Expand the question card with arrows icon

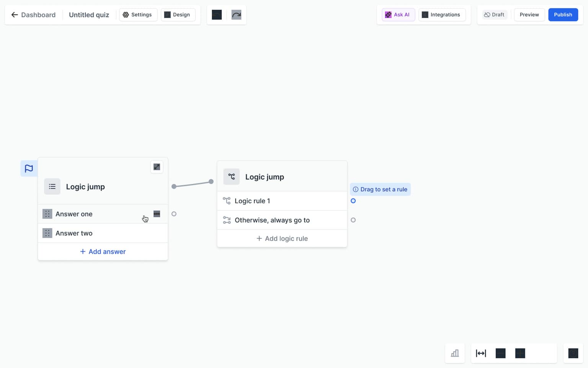pyautogui.click(x=157, y=167)
